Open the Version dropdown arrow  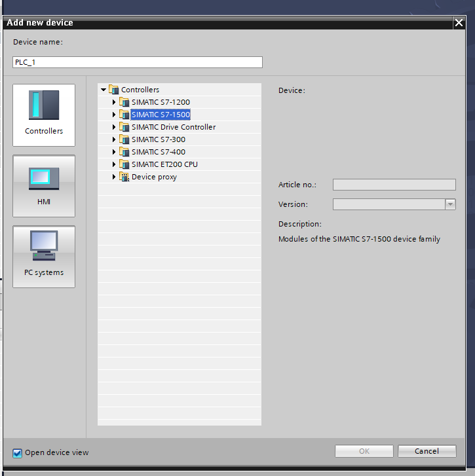pyautogui.click(x=450, y=204)
